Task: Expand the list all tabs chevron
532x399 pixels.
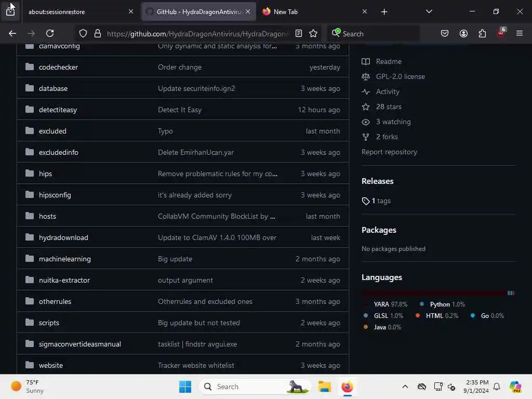Action: click(x=429, y=11)
